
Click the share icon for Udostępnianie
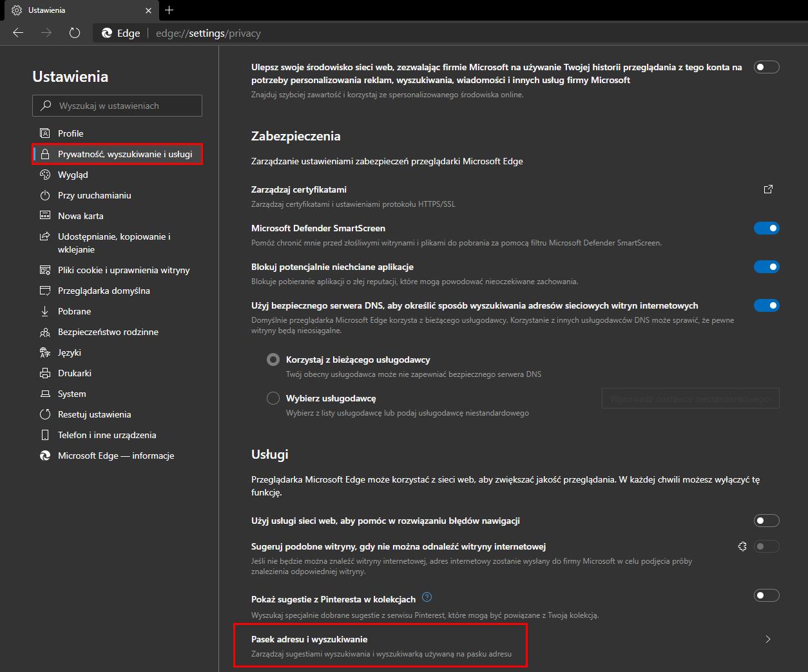coord(45,236)
